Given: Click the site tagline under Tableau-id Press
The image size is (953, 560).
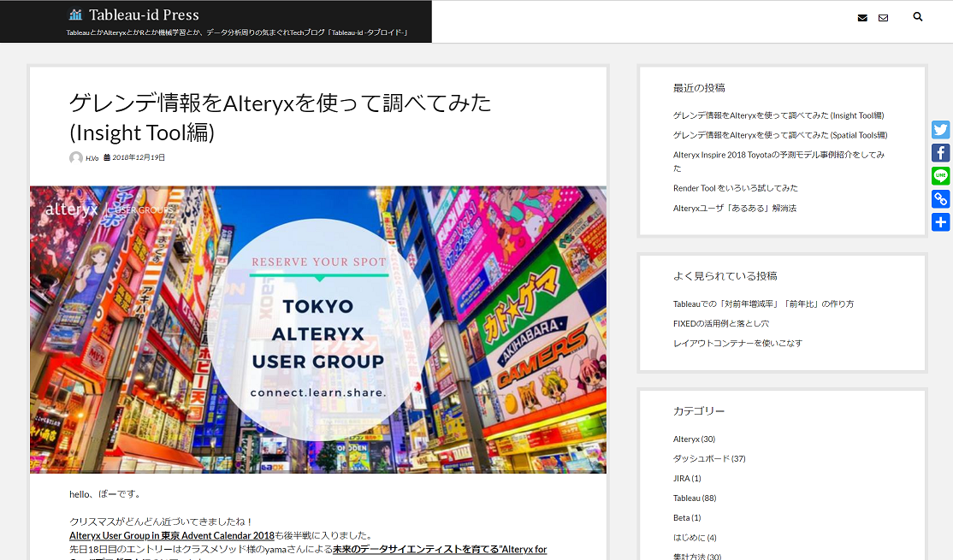Looking at the screenshot, I should coord(237,32).
